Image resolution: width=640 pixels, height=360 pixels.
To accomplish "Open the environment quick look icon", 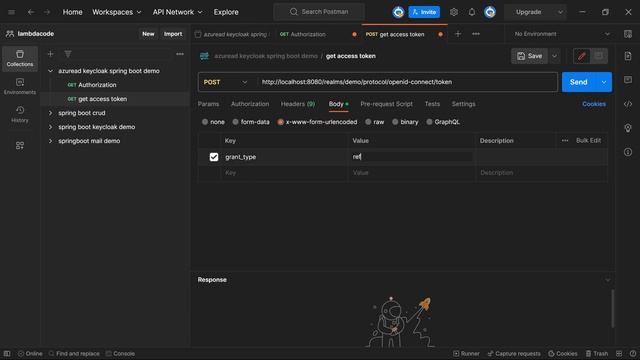I will pyautogui.click(x=628, y=34).
